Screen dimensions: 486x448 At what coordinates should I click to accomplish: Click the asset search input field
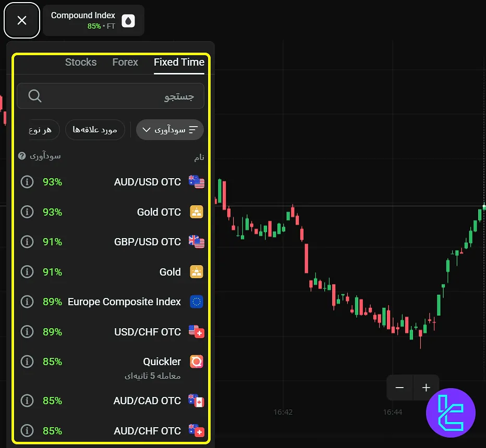pyautogui.click(x=111, y=96)
